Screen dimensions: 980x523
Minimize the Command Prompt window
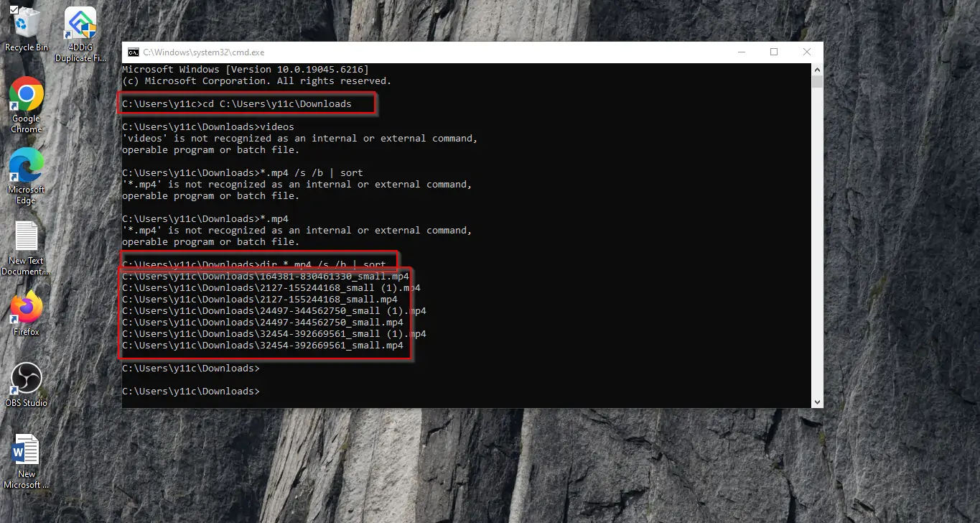coord(741,52)
